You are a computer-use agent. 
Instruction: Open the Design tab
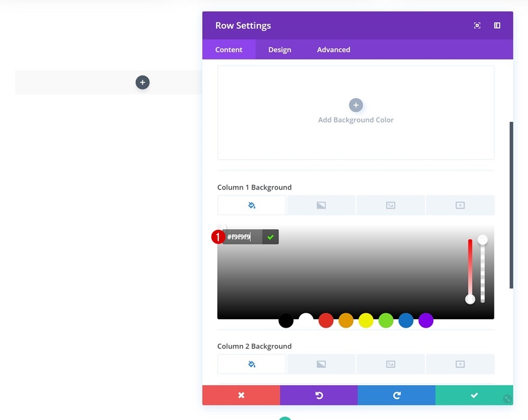pyautogui.click(x=280, y=50)
